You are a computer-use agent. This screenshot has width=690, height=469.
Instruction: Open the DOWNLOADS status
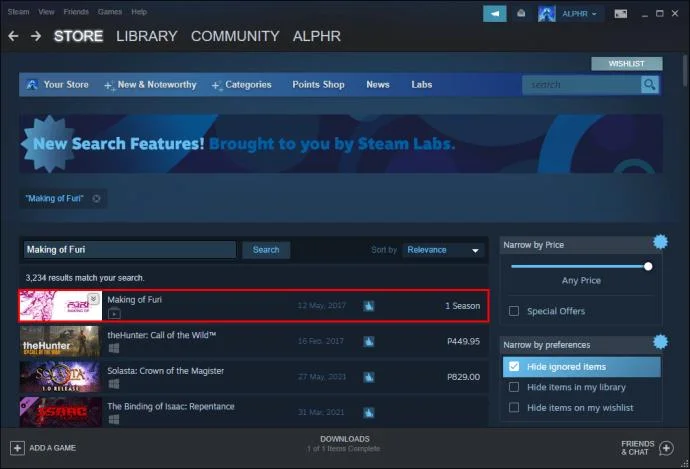[345, 443]
